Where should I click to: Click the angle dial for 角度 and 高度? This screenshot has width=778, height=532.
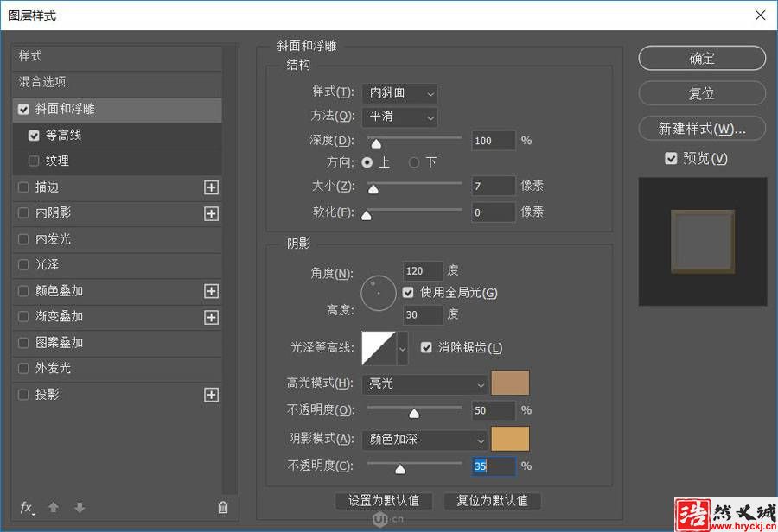pos(379,293)
